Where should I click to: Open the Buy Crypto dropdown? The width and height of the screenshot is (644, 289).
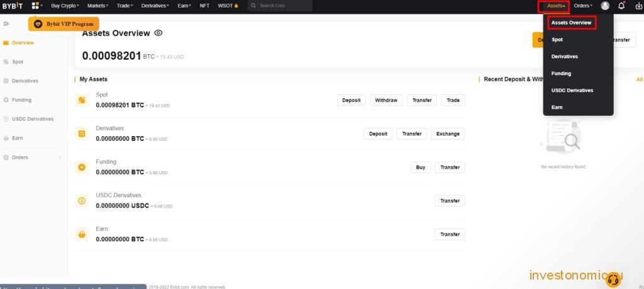click(65, 6)
